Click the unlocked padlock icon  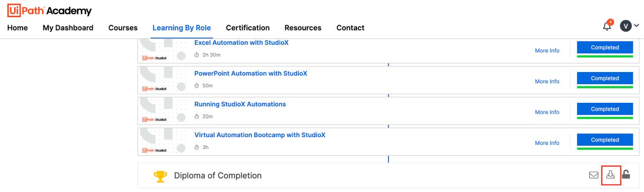point(626,174)
